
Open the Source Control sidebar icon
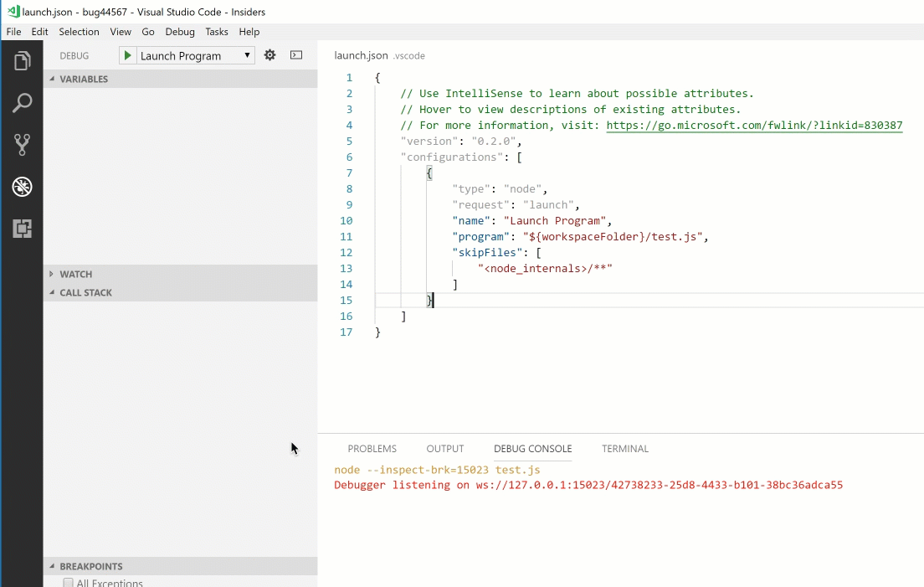(22, 144)
